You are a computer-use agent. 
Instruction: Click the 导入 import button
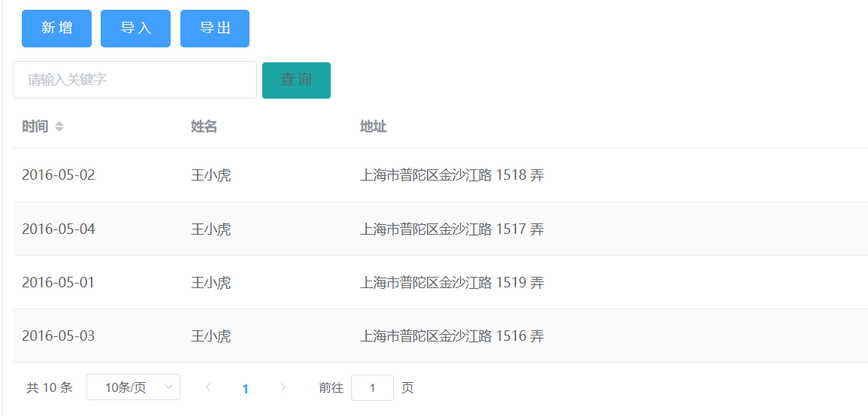[x=135, y=29]
